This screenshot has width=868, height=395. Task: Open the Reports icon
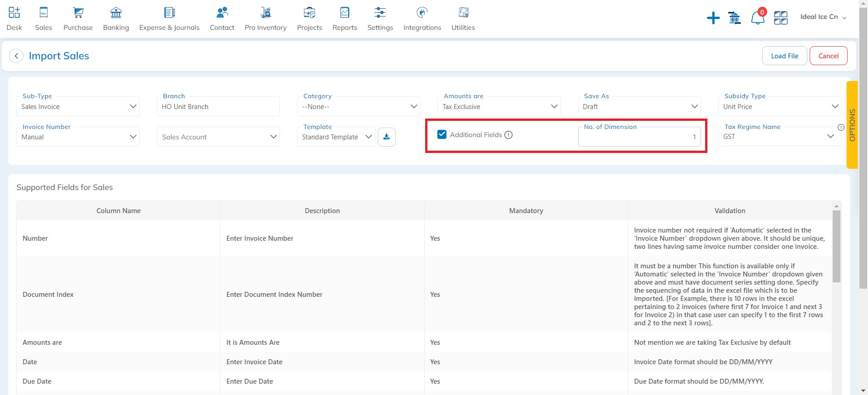[345, 13]
